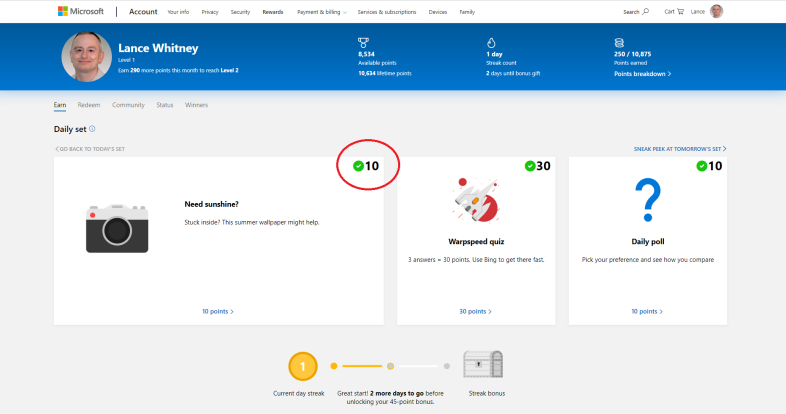This screenshot has width=786, height=414.
Task: Click the Streak bonus label
Action: 487,393
